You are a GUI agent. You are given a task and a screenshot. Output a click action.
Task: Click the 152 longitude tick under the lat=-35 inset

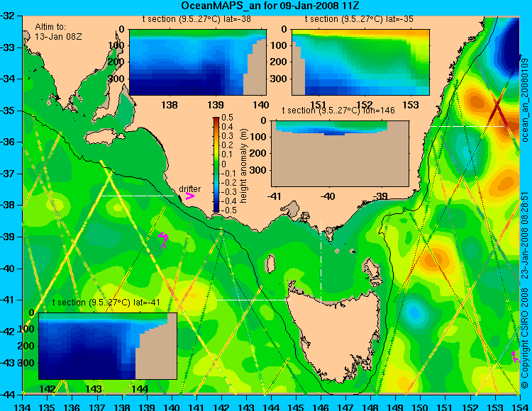point(365,105)
